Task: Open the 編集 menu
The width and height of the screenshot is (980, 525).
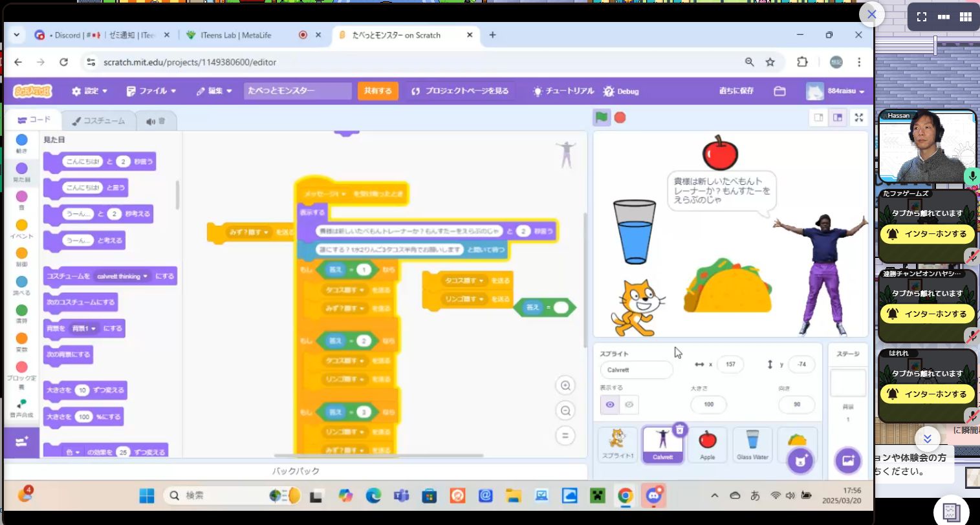Action: (215, 91)
